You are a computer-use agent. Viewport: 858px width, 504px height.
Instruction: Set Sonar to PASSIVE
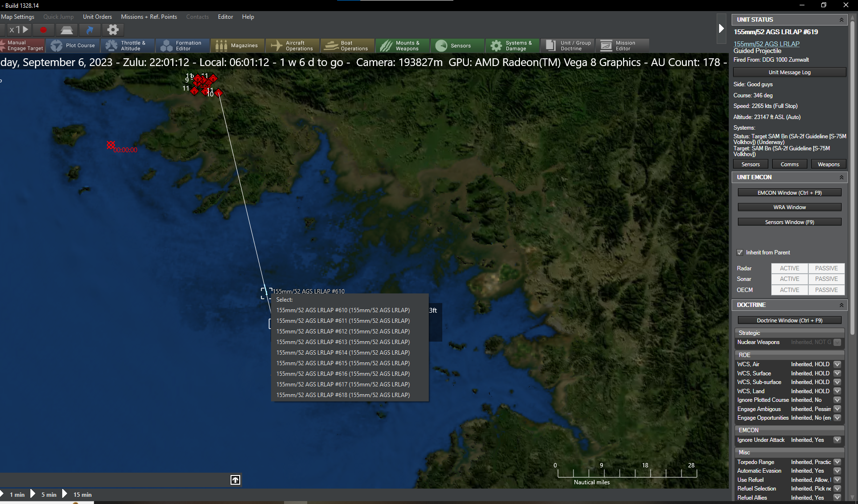pyautogui.click(x=827, y=279)
